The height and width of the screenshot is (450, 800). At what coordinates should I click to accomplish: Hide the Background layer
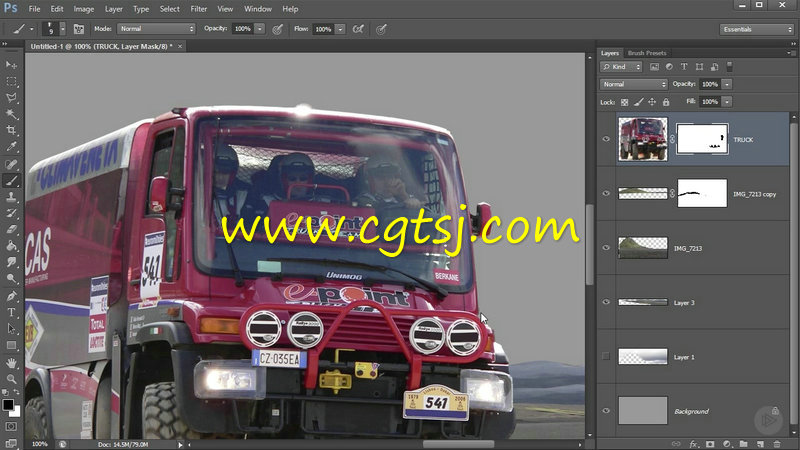tap(606, 411)
